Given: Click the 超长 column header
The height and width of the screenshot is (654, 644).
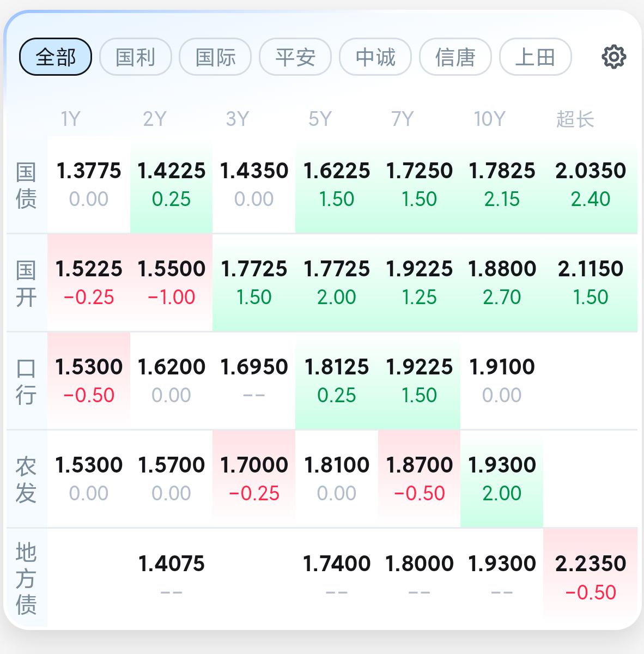Looking at the screenshot, I should [x=575, y=119].
